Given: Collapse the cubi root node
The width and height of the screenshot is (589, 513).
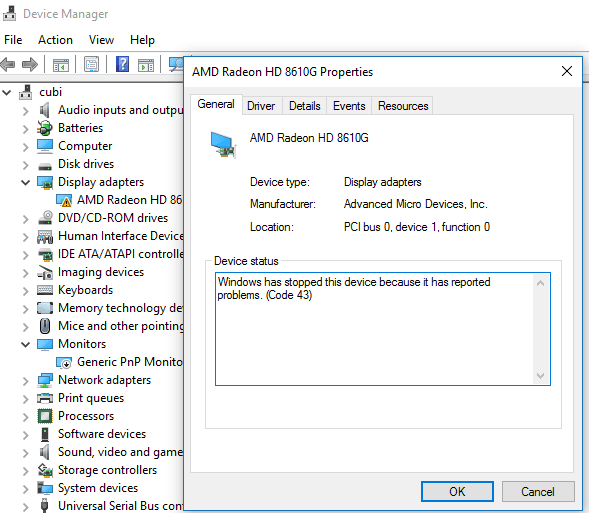Looking at the screenshot, I should coord(6,92).
